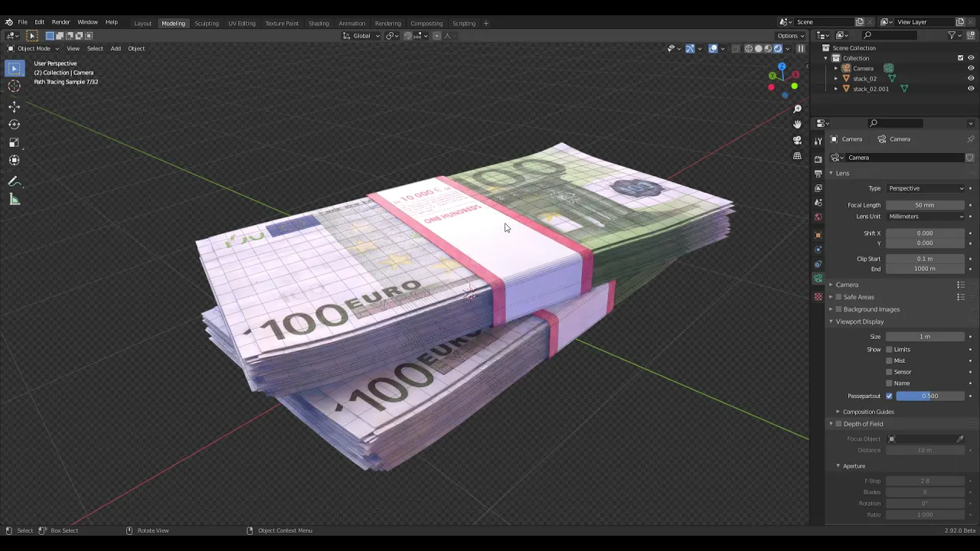The image size is (980, 551).
Task: Open the Scene properties tab
Action: tap(818, 203)
